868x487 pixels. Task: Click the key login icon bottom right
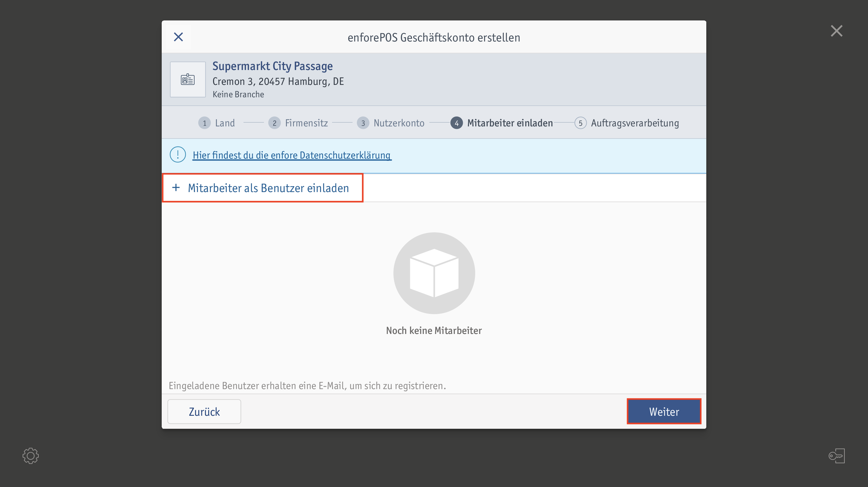coord(837,456)
